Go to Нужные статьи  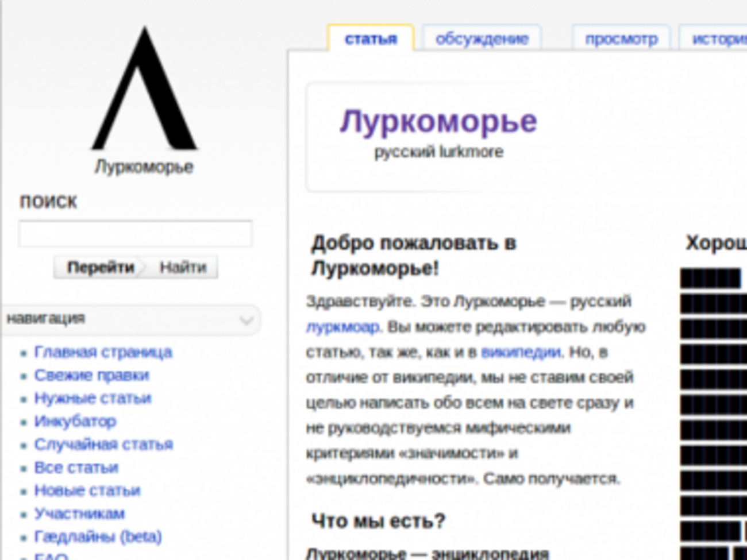click(93, 398)
